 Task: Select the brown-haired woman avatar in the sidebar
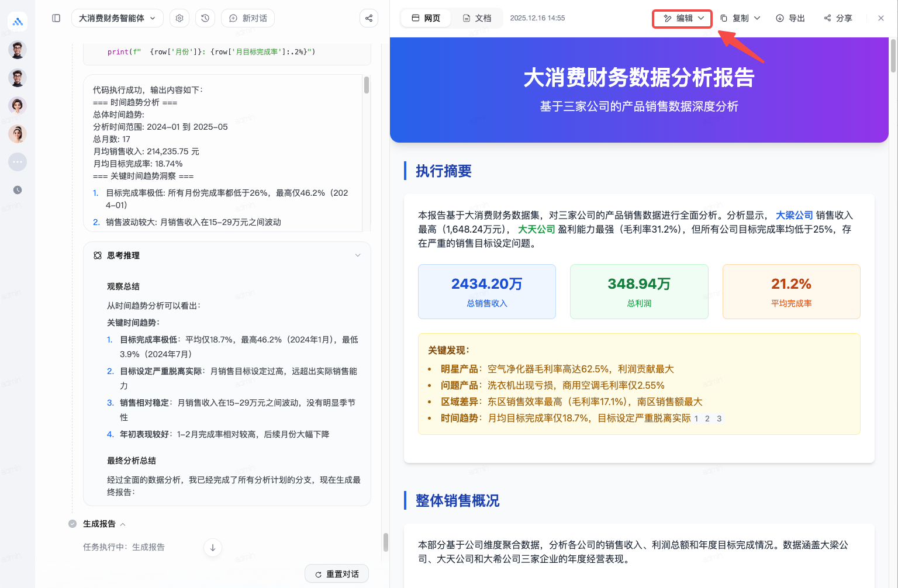18,106
